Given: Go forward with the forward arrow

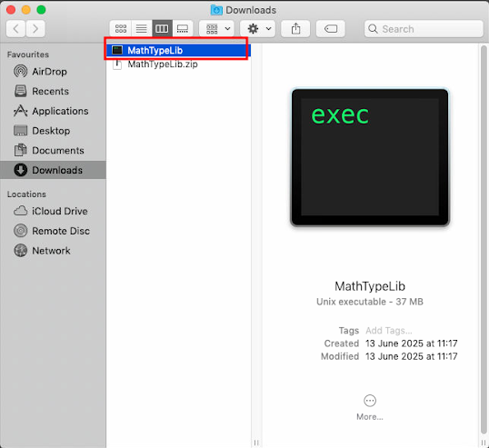Looking at the screenshot, I should [x=35, y=29].
